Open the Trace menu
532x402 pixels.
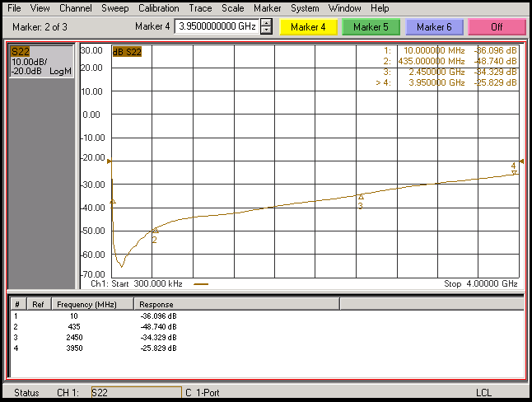click(200, 7)
